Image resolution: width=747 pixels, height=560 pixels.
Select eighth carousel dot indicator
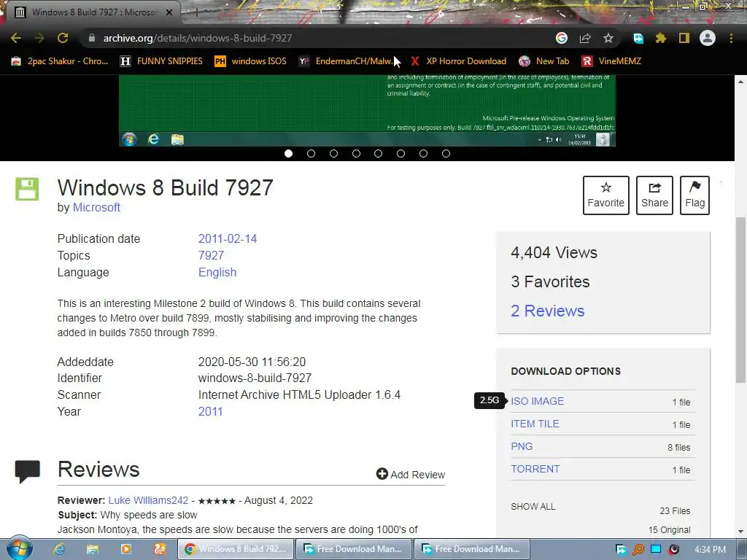pyautogui.click(x=446, y=153)
